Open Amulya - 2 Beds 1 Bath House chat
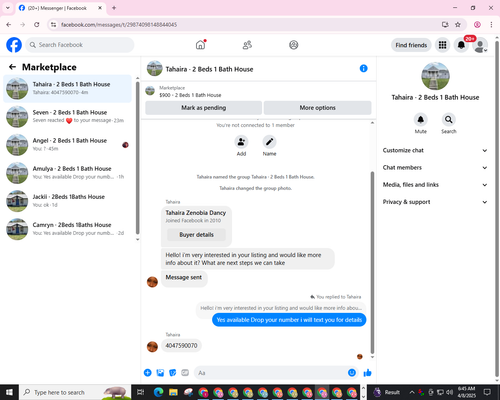Screen dimensions: 500x400 point(67,173)
